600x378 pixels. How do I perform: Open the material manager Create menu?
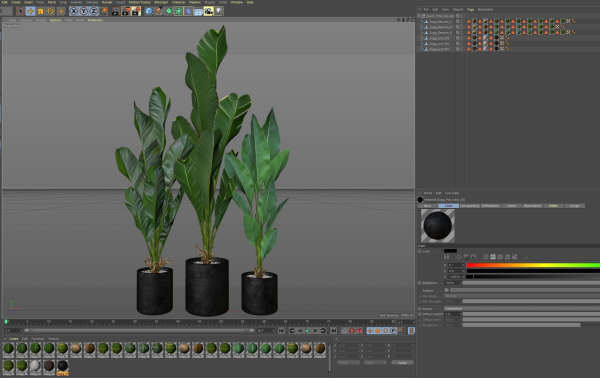coord(13,339)
